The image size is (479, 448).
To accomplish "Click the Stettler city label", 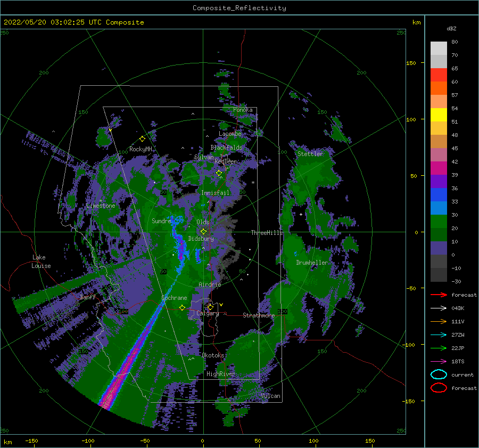I will (310, 154).
